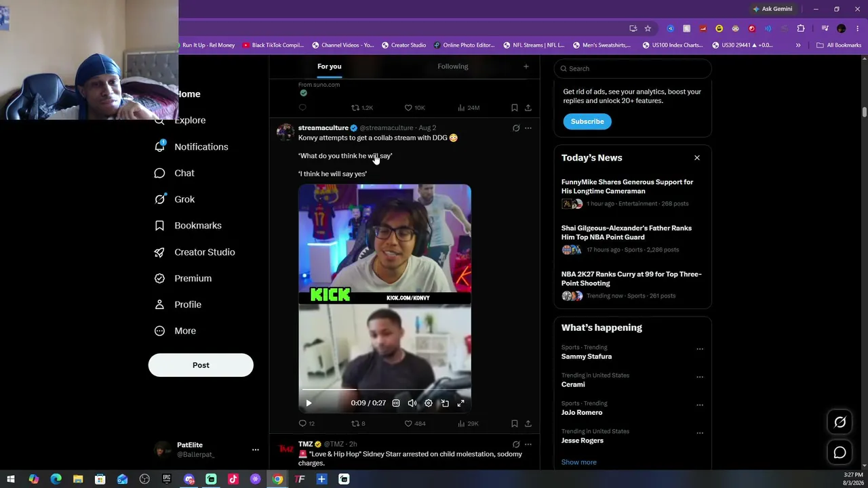Play the Konvy video
Screen dimensions: 868x488
tap(309, 403)
